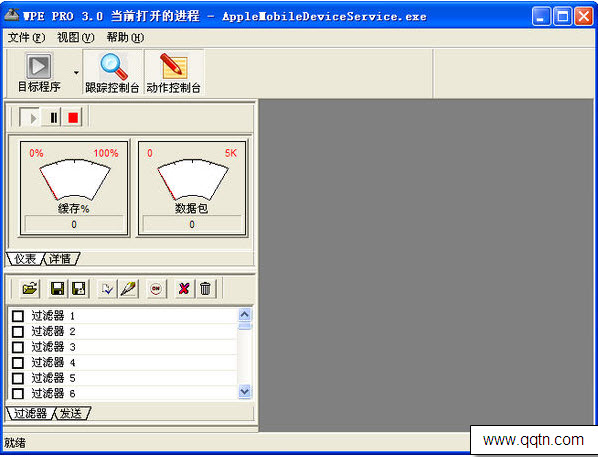
Task: Stop logging with the red square button
Action: pos(73,117)
